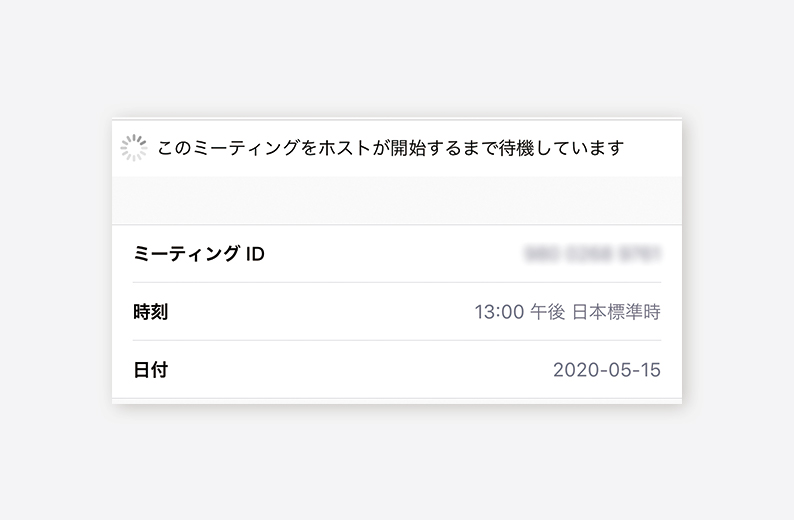
Task: Click the loading spinner icon
Action: [x=134, y=148]
